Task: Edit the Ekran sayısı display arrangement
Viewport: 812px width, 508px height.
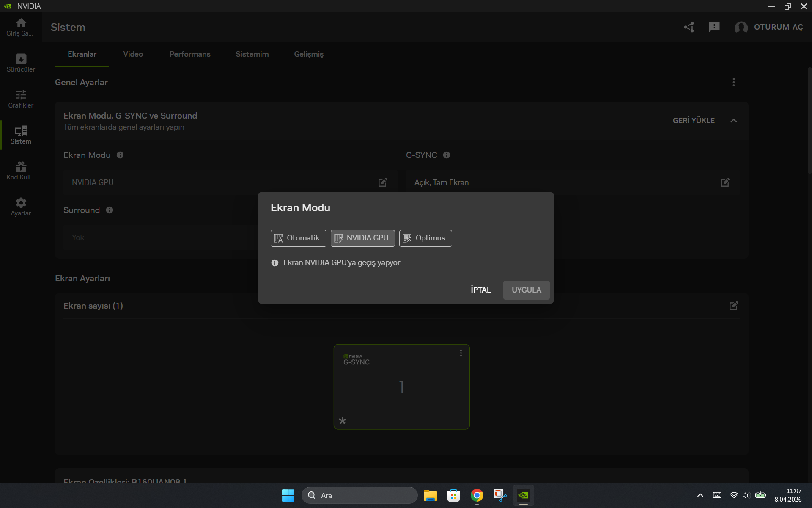Action: pyautogui.click(x=734, y=306)
